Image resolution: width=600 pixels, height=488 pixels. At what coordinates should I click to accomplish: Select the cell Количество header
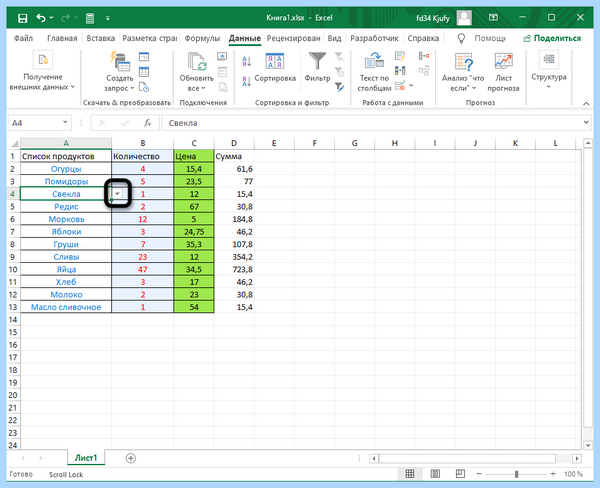[x=142, y=156]
